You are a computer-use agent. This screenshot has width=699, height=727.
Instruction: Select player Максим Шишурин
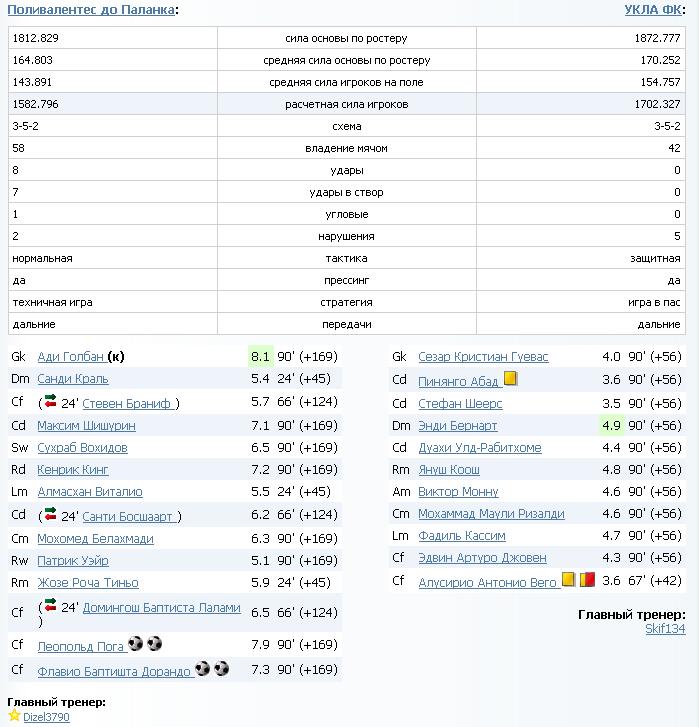(86, 425)
